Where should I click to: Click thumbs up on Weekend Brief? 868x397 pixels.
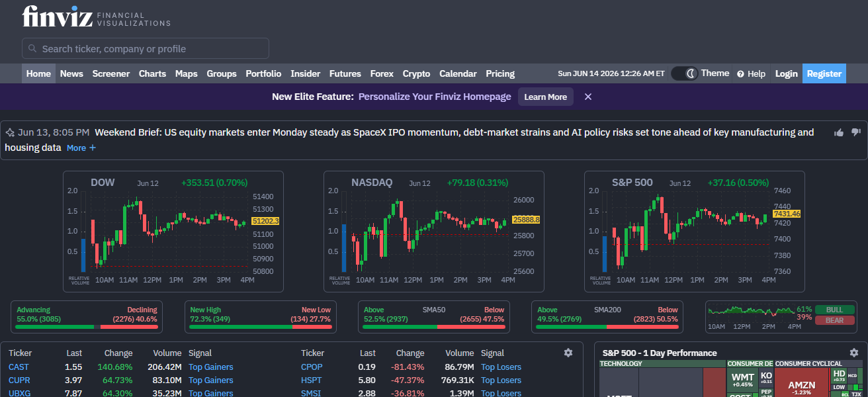[x=839, y=132]
